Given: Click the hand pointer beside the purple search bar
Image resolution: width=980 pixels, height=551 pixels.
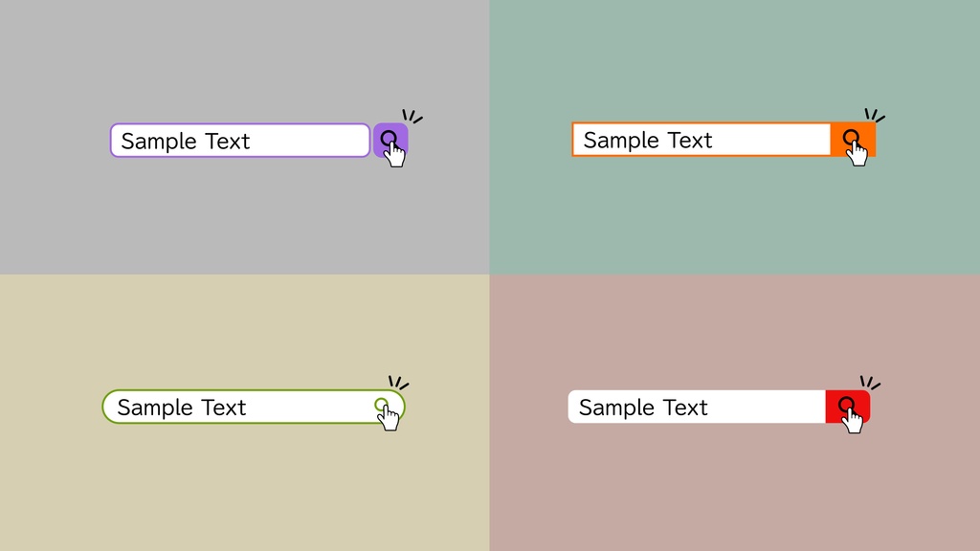Looking at the screenshot, I should click(394, 155).
